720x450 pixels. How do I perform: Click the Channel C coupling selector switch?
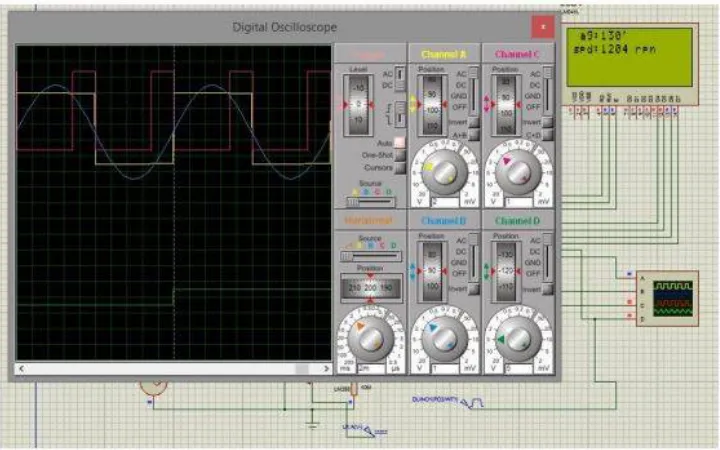547,90
